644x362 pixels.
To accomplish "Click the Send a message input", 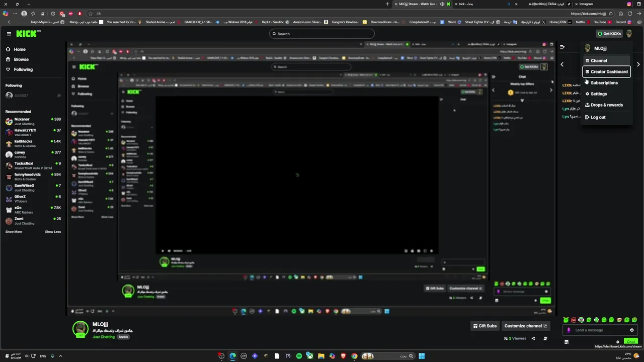I will coord(601,330).
